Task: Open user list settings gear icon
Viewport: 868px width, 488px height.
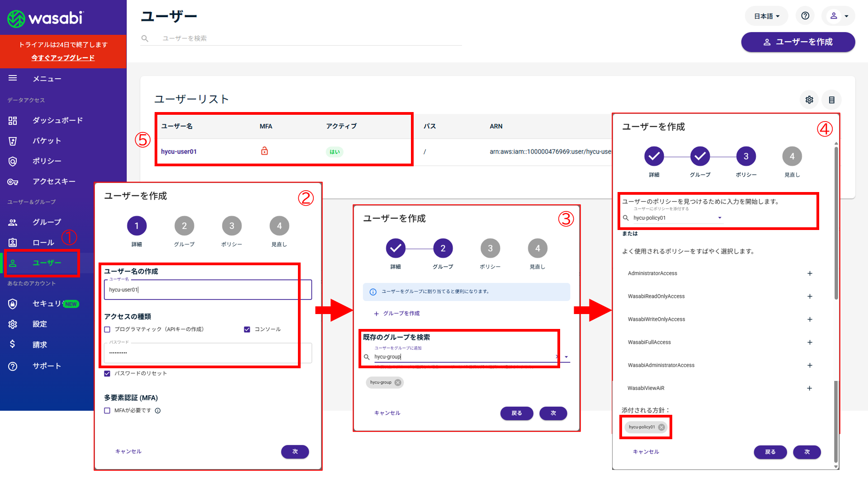Action: click(809, 100)
